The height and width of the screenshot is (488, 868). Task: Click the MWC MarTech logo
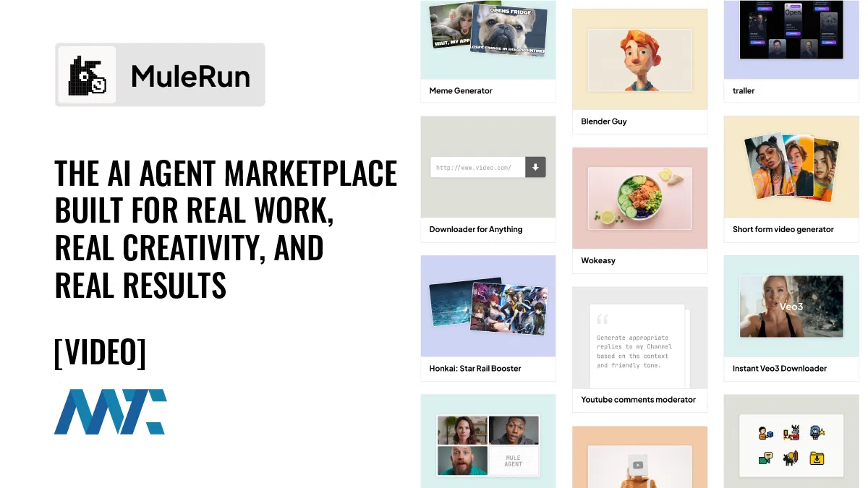point(110,412)
